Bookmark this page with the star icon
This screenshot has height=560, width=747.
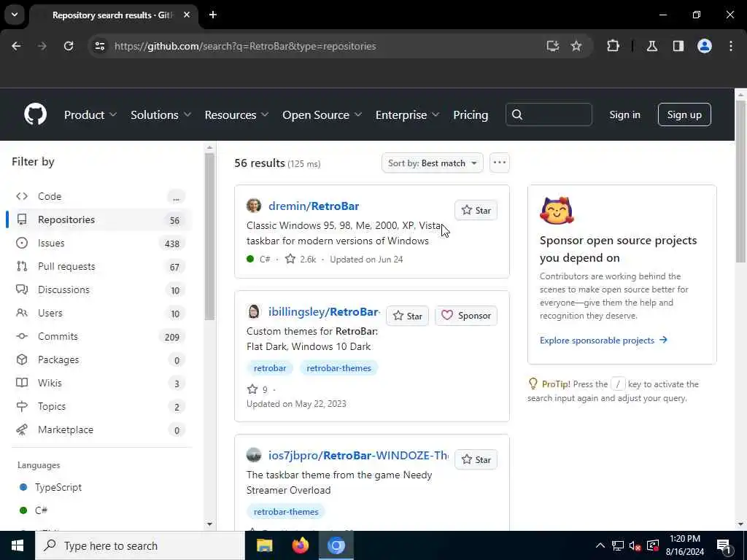576,46
